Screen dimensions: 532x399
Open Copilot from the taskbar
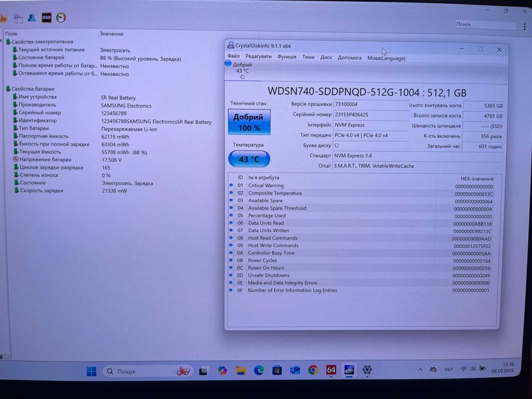pos(222,371)
